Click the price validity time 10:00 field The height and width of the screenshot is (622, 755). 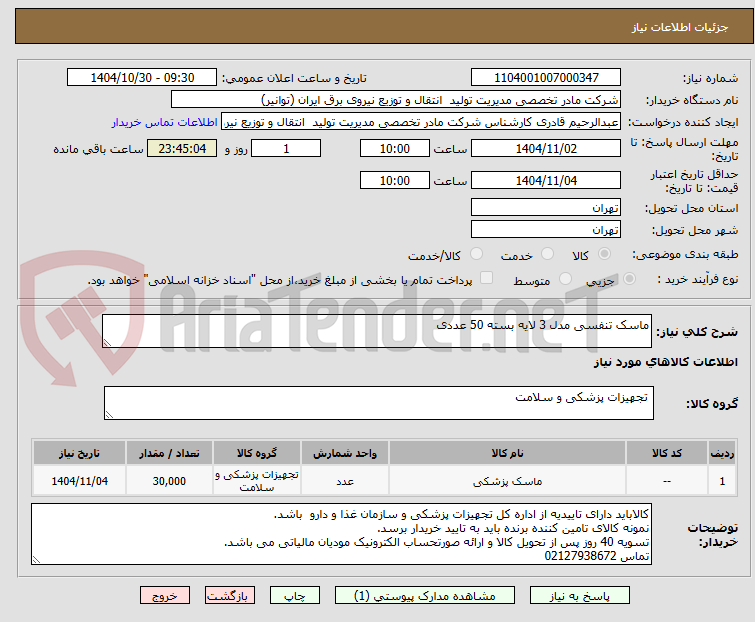tap(395, 181)
